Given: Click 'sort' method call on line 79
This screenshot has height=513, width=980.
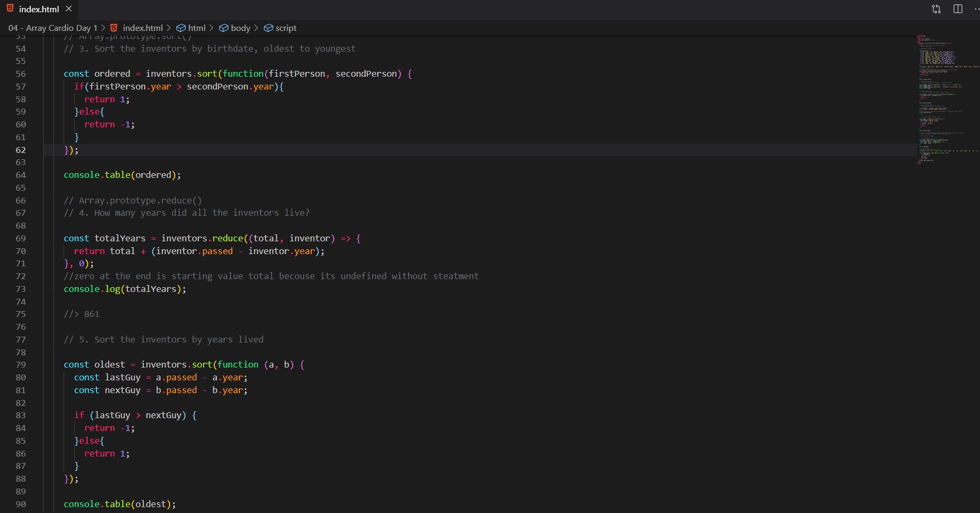Looking at the screenshot, I should [x=202, y=364].
